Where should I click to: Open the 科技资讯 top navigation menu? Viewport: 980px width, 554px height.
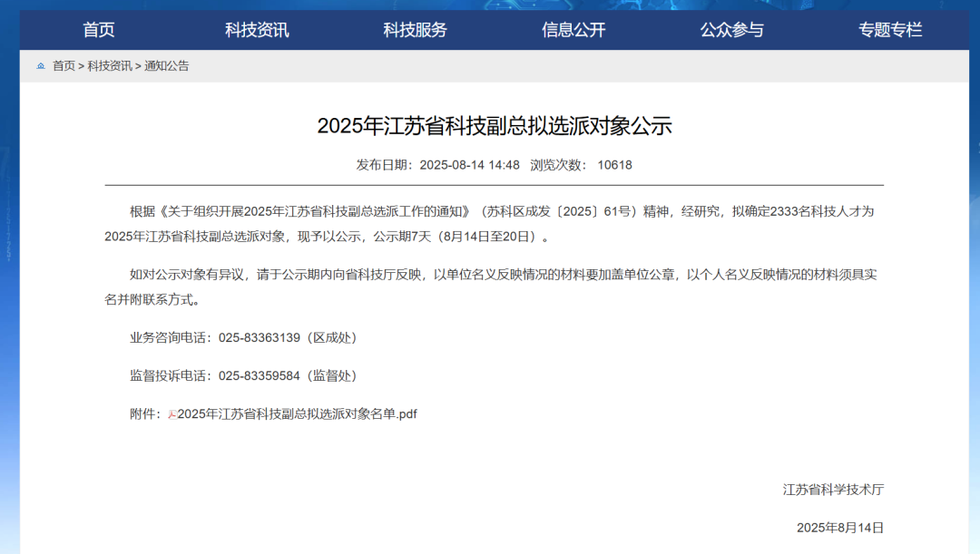click(257, 30)
